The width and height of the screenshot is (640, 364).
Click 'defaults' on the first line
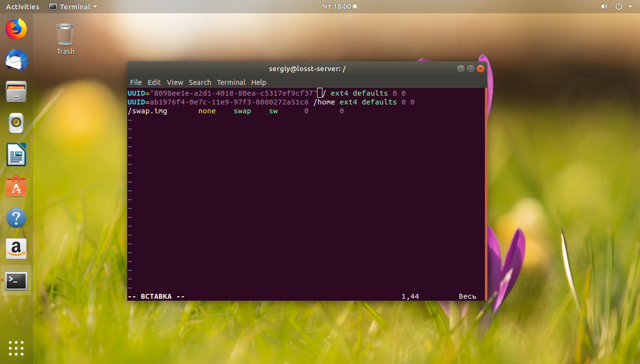click(371, 93)
